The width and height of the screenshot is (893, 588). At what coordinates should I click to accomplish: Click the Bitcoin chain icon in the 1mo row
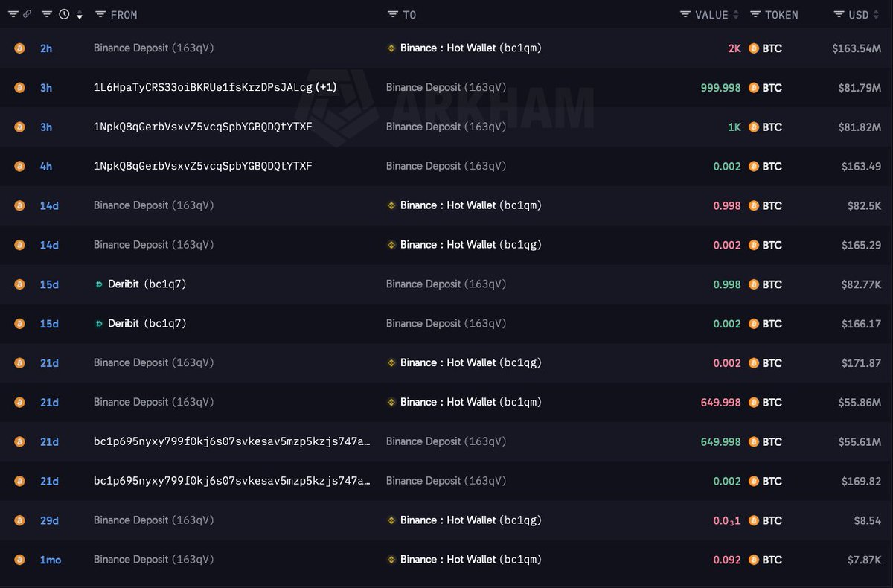tap(19, 560)
